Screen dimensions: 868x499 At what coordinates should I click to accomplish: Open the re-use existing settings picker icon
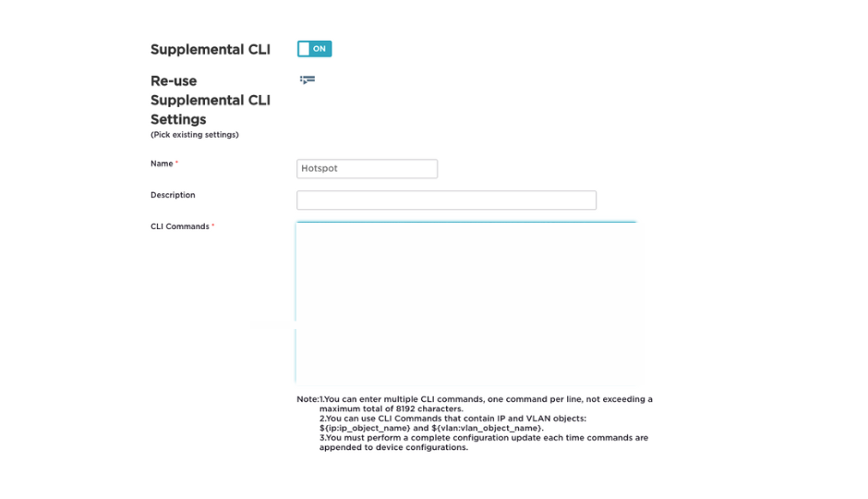(307, 80)
